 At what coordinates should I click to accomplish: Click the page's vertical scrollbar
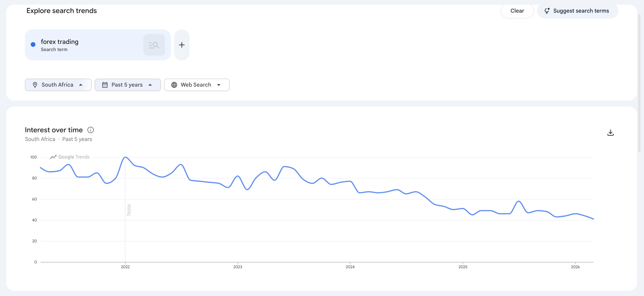(639, 84)
